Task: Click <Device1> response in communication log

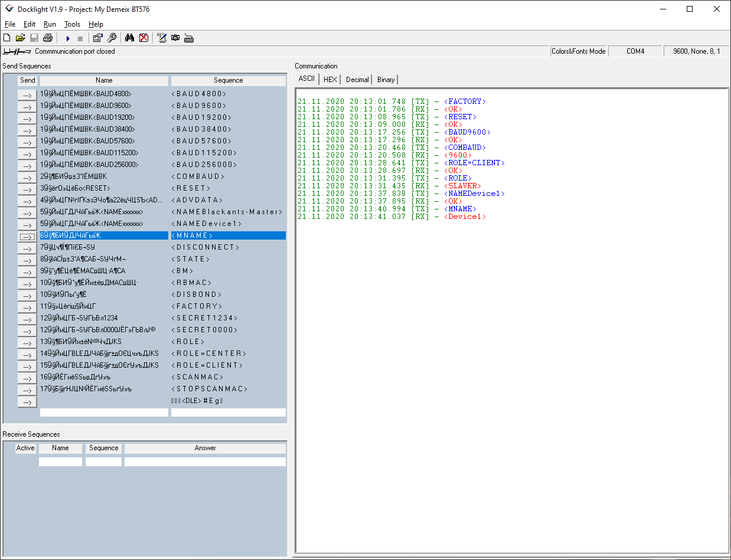Action: coord(465,217)
